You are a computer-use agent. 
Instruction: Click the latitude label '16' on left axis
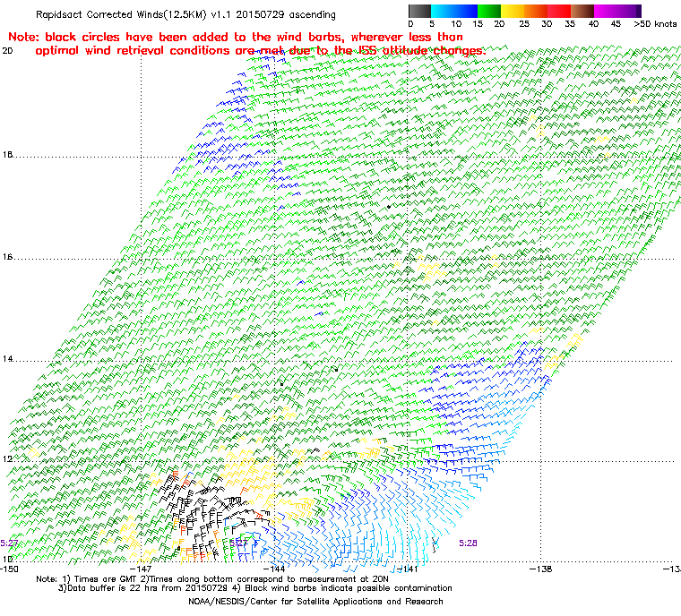point(7,257)
